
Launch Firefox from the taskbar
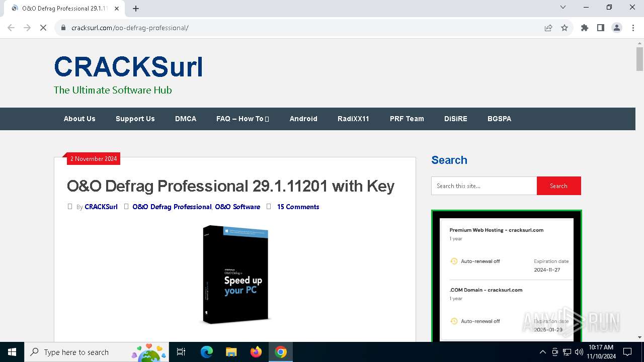256,352
